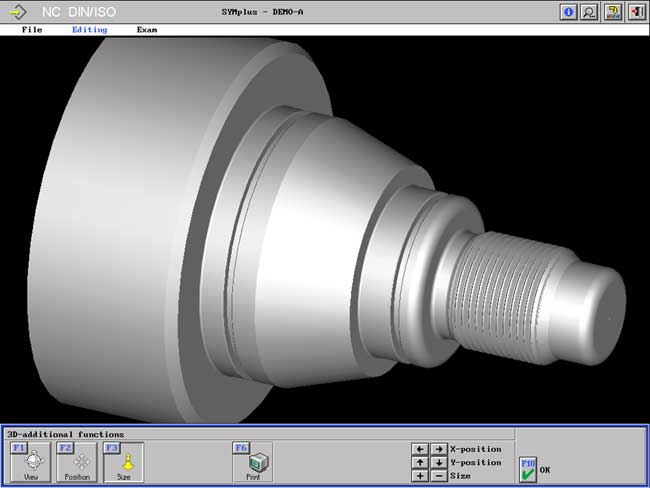Click the help icon beside exit
This screenshot has width=650, height=488.
click(614, 12)
